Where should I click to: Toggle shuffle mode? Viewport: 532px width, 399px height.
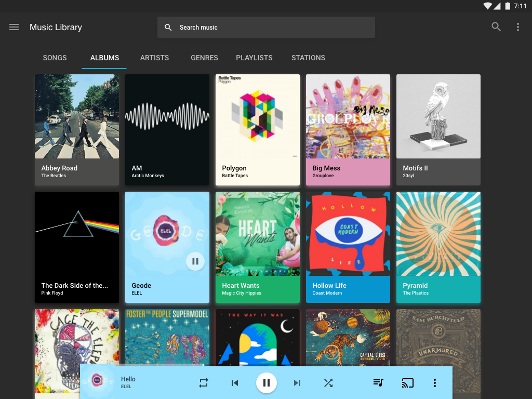(328, 383)
